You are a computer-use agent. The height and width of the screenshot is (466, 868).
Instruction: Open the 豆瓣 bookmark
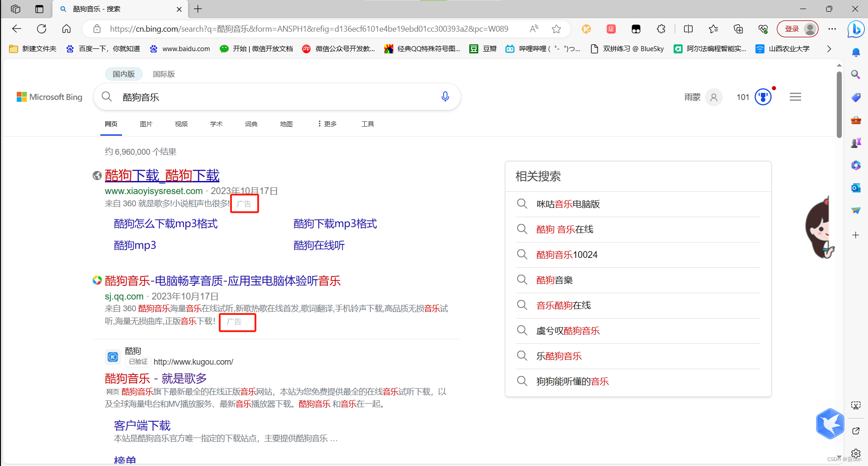(483, 48)
